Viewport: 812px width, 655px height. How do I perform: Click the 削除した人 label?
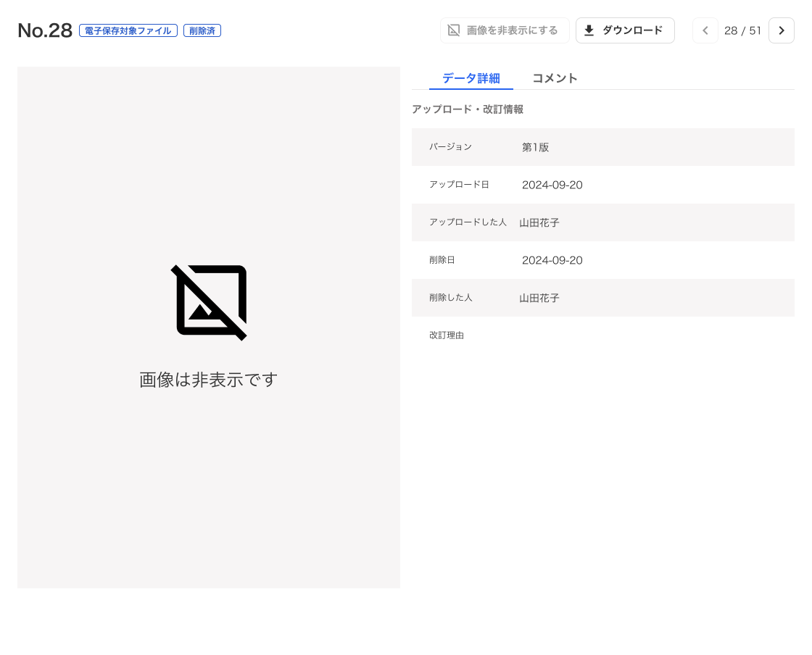pyautogui.click(x=450, y=298)
